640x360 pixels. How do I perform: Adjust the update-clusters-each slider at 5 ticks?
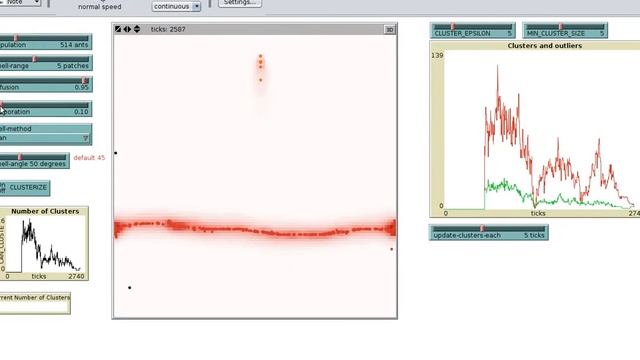click(x=489, y=232)
